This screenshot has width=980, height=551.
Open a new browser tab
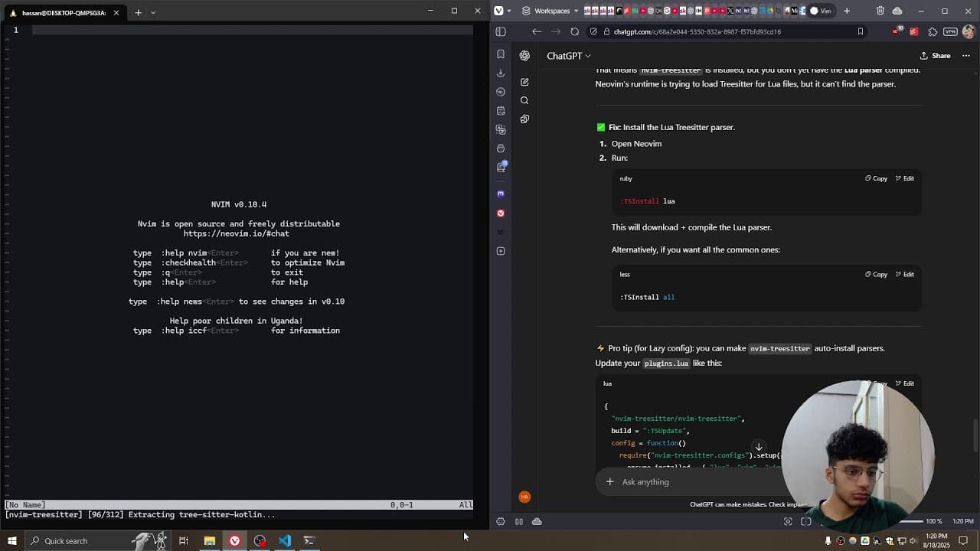(847, 11)
